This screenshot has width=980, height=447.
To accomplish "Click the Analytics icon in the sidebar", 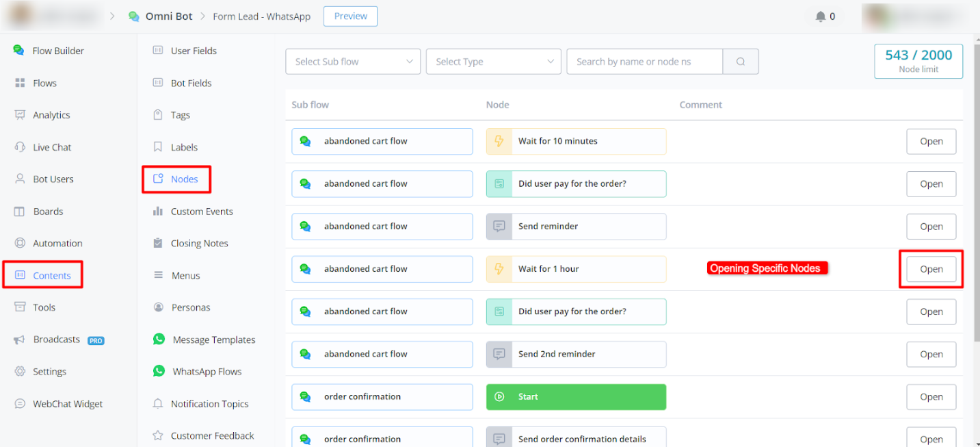I will click(x=20, y=115).
